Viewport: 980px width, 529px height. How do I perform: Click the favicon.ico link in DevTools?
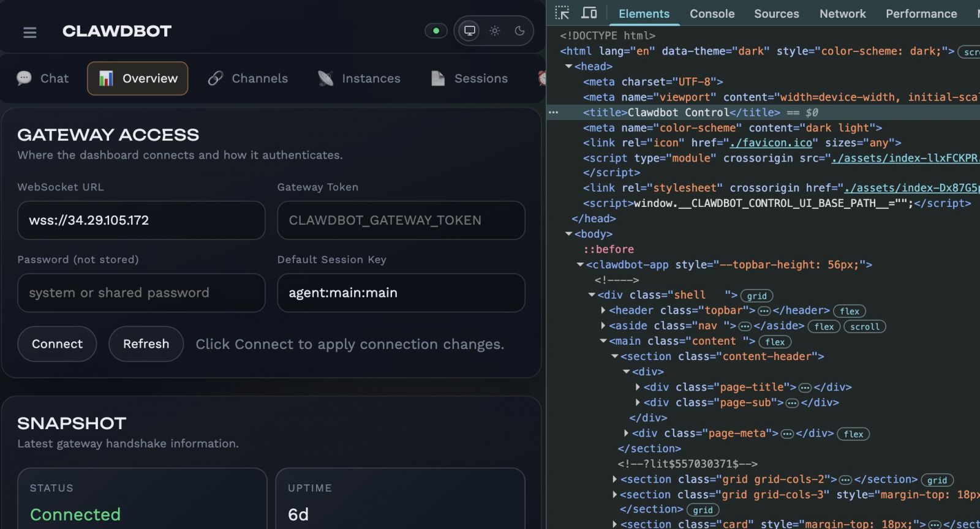tap(771, 143)
